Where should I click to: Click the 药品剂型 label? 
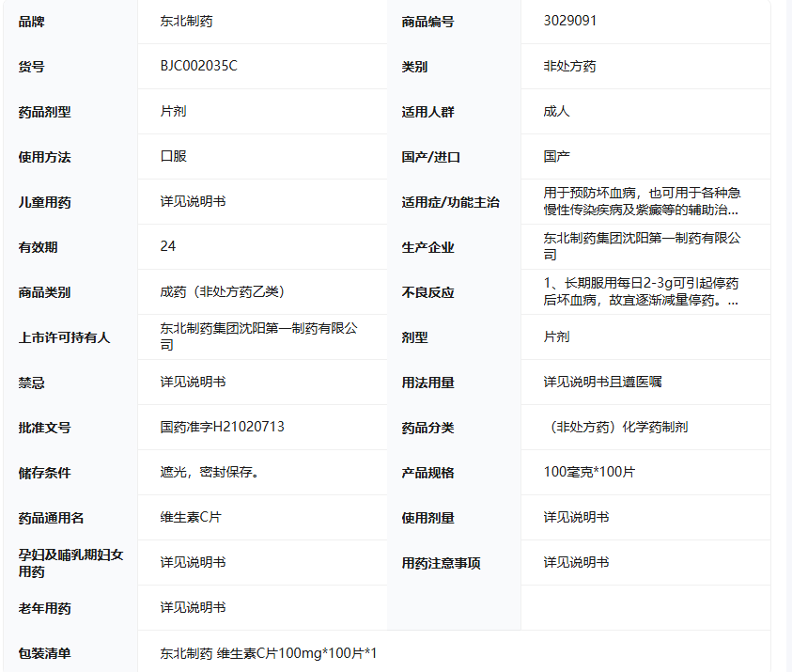pyautogui.click(x=44, y=112)
